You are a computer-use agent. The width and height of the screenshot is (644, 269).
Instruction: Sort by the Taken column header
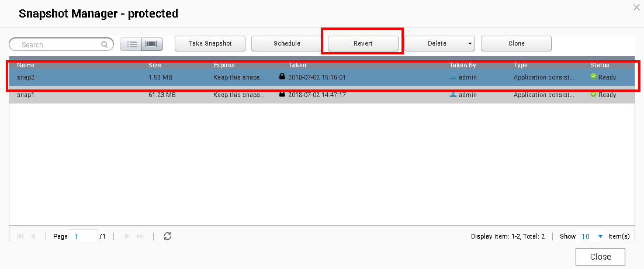tap(297, 65)
